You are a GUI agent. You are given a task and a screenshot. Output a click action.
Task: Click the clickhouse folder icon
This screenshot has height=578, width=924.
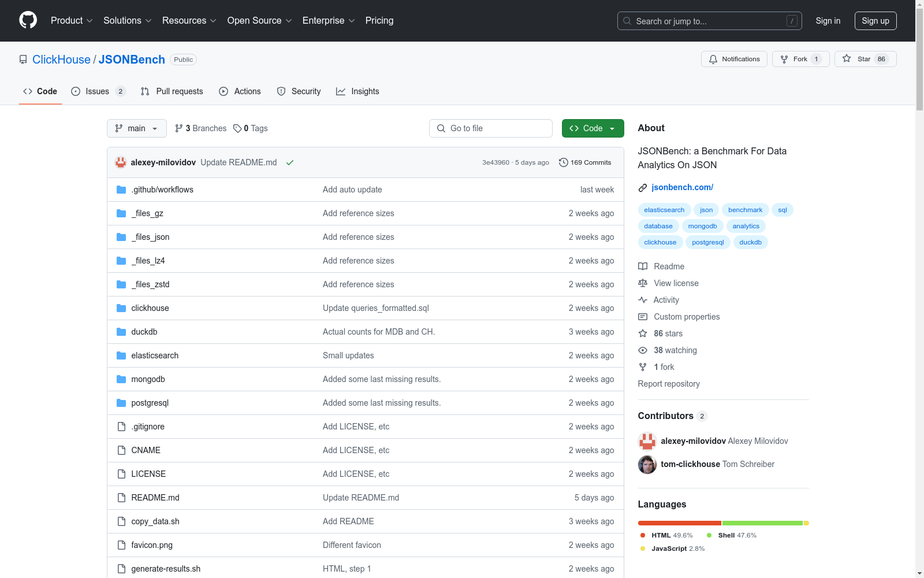pos(121,308)
